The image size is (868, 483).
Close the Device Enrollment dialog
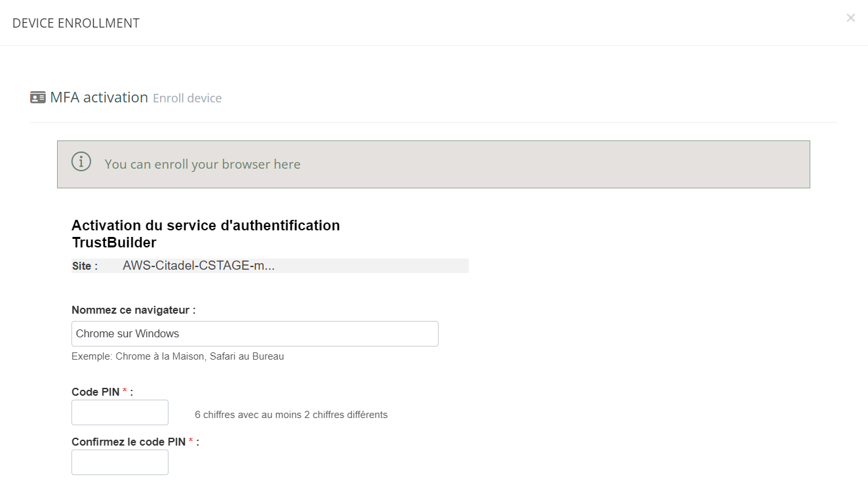tap(850, 18)
